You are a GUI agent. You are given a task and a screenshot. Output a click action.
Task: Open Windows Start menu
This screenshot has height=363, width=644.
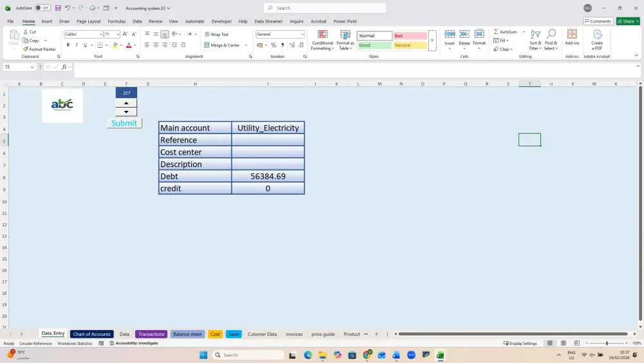[x=204, y=355]
